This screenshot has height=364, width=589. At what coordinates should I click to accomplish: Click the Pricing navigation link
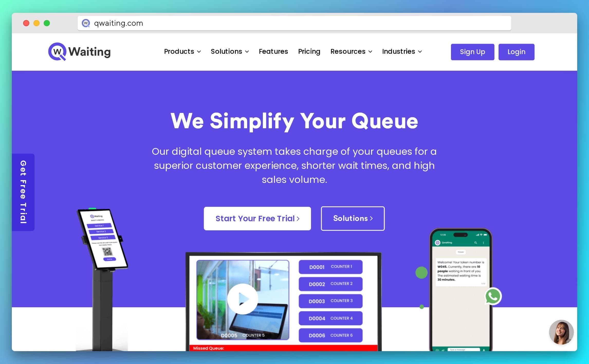click(309, 52)
